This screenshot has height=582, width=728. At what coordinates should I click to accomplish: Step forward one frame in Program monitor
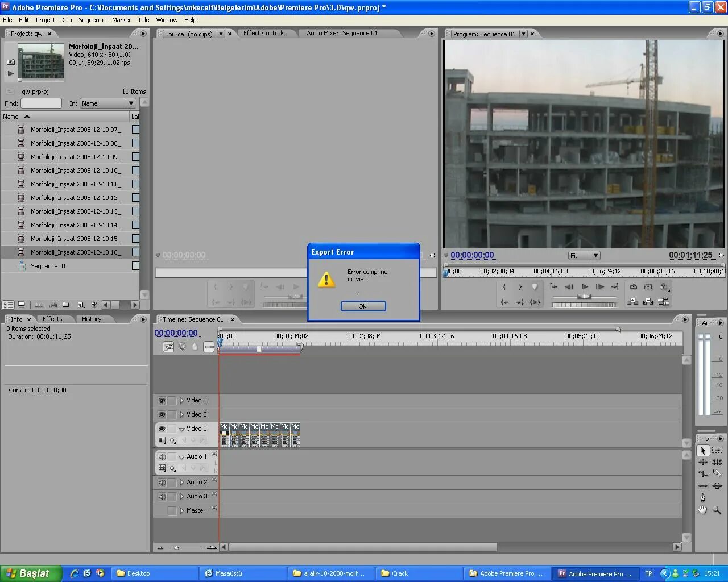(599, 287)
